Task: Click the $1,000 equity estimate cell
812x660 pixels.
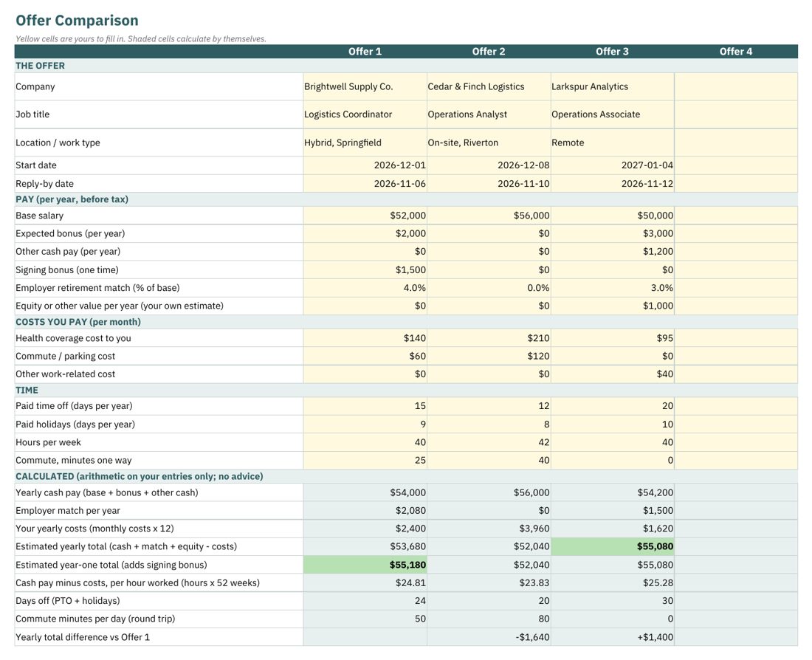Action: [613, 306]
